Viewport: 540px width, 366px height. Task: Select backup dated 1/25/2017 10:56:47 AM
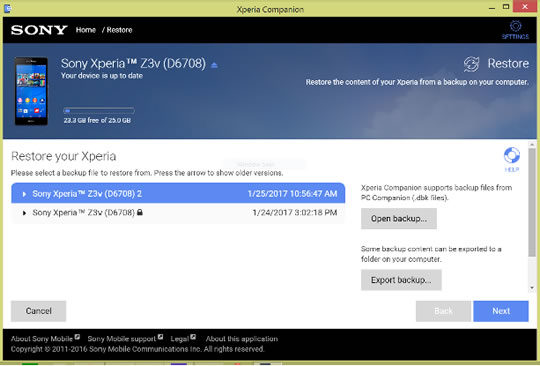tap(178, 193)
